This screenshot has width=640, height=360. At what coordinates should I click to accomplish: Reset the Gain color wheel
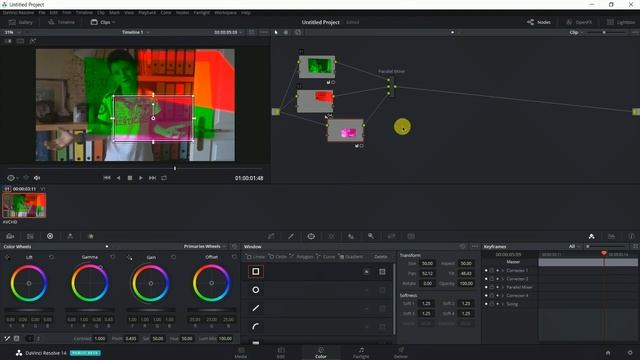[x=173, y=257]
